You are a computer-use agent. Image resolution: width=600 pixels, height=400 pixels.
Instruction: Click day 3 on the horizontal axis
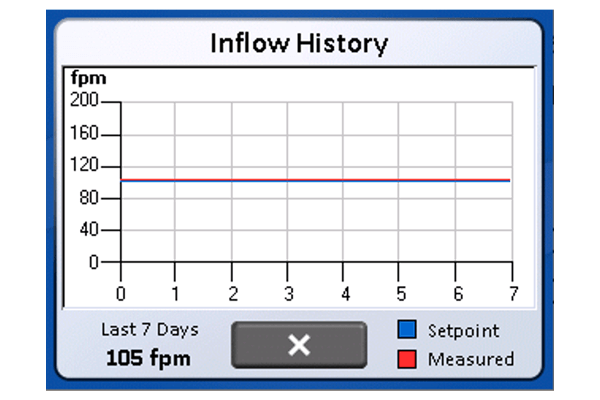(289, 295)
